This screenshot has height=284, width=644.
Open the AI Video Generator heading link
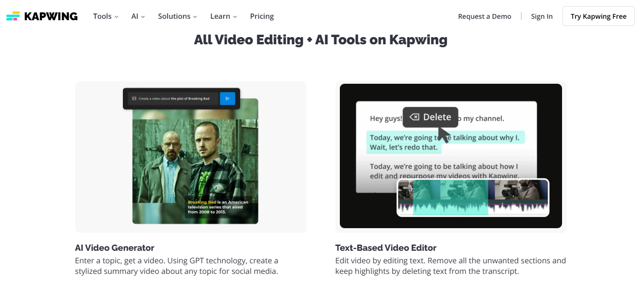115,248
